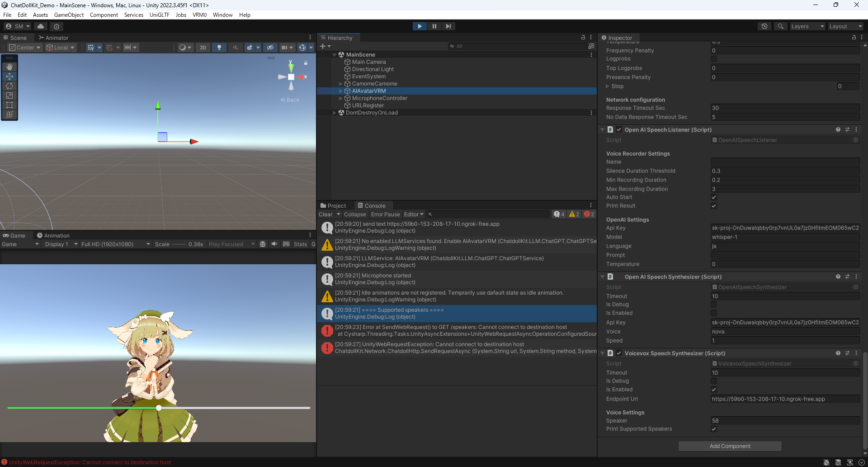
Task: Select the Scale tool in Scene overlay
Action: coord(9,95)
